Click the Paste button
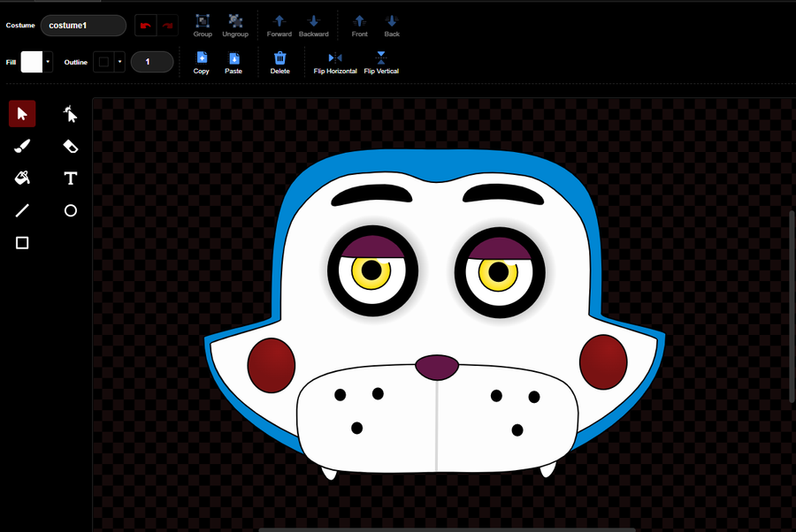 (233, 63)
